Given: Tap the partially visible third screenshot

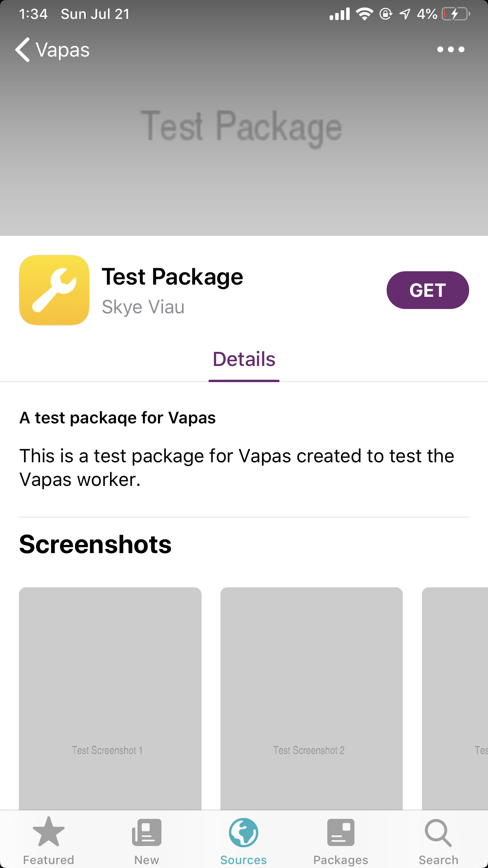Looking at the screenshot, I should coord(455,698).
